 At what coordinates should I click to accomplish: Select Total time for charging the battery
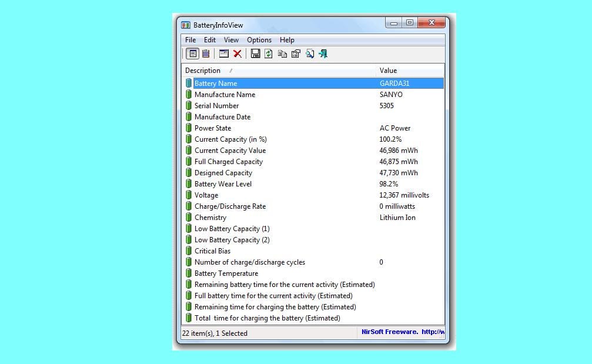(x=313, y=318)
